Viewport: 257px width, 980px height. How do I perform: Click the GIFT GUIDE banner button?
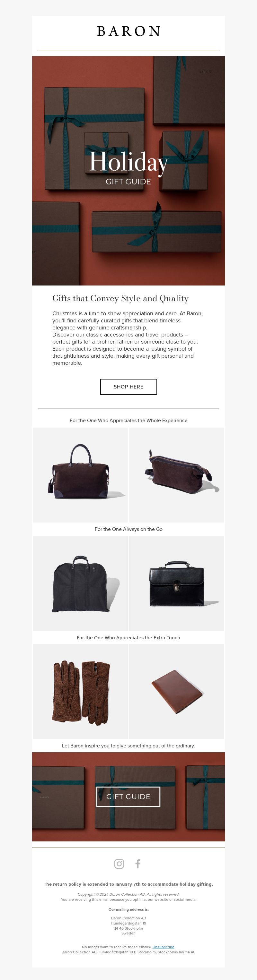tap(128, 797)
